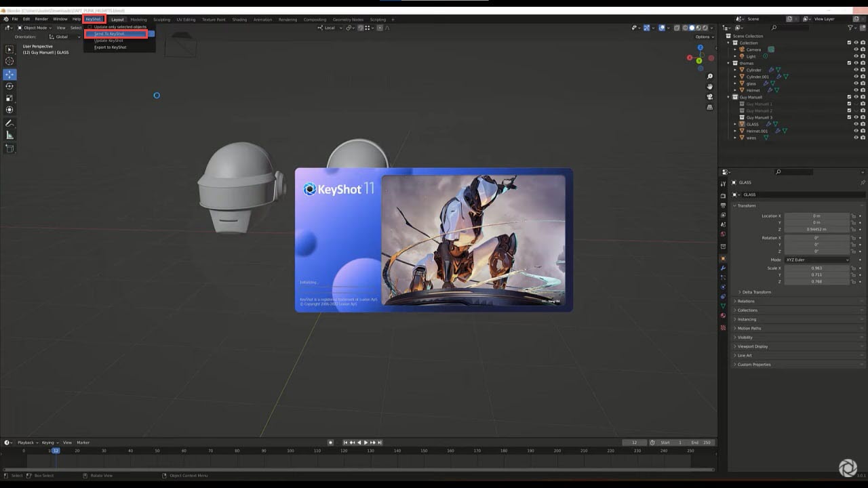
Task: Click the hand pan view icon
Action: [x=709, y=86]
